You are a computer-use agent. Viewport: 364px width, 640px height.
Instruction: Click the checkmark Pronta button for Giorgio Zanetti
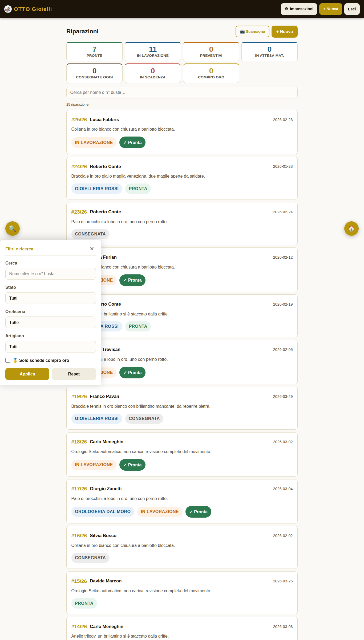pyautogui.click(x=198, y=511)
